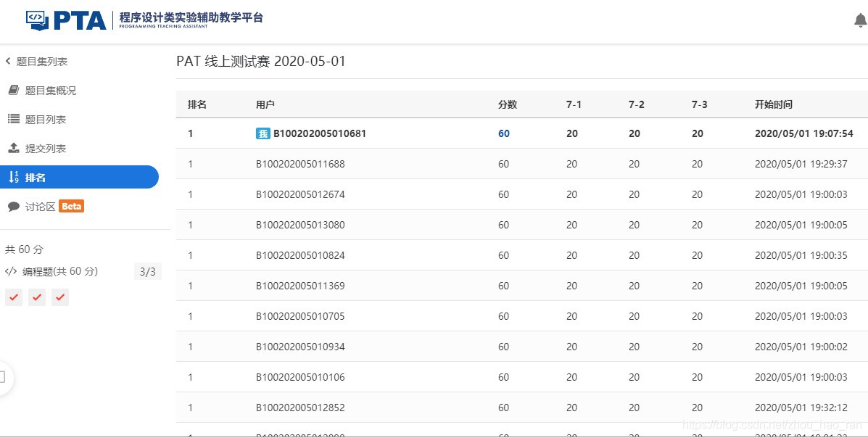The width and height of the screenshot is (868, 438).
Task: Open the third checked problem box
Action: pyautogui.click(x=60, y=297)
